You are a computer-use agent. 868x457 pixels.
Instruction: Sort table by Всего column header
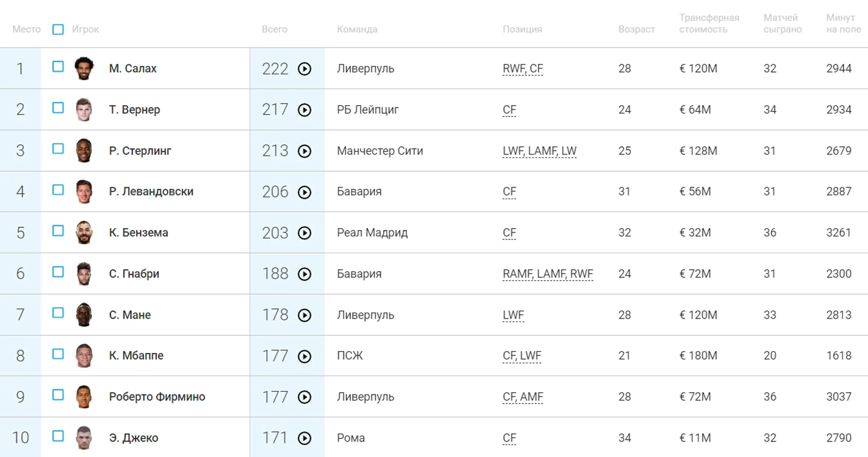274,29
